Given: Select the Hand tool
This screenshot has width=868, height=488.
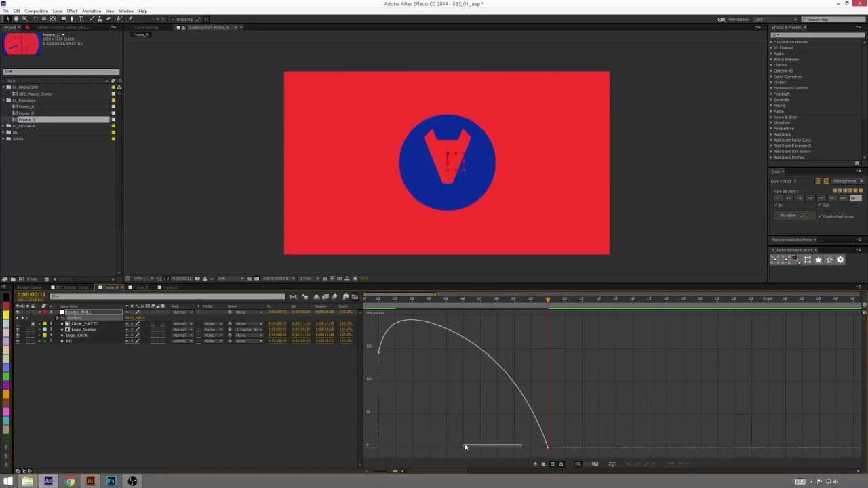Looking at the screenshot, I should (15, 19).
